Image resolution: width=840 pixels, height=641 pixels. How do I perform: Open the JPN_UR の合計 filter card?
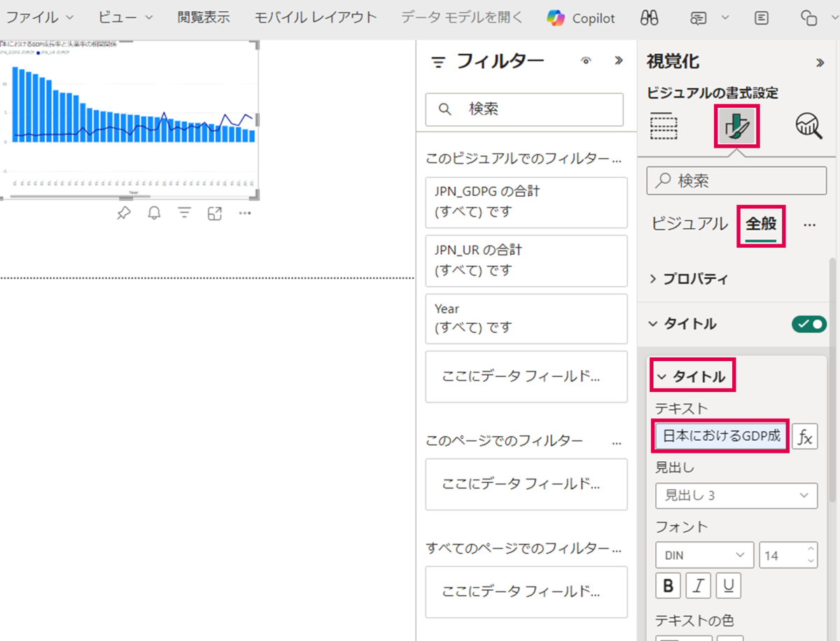click(x=526, y=260)
